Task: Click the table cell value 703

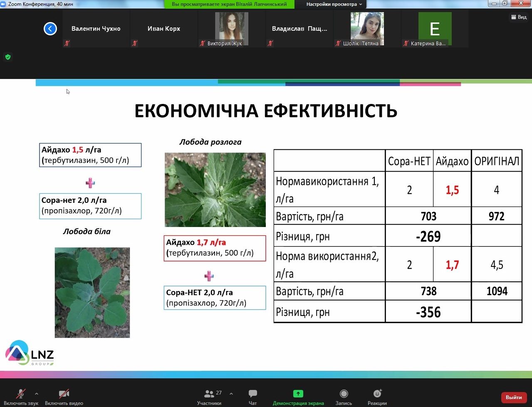Action: coord(428,216)
